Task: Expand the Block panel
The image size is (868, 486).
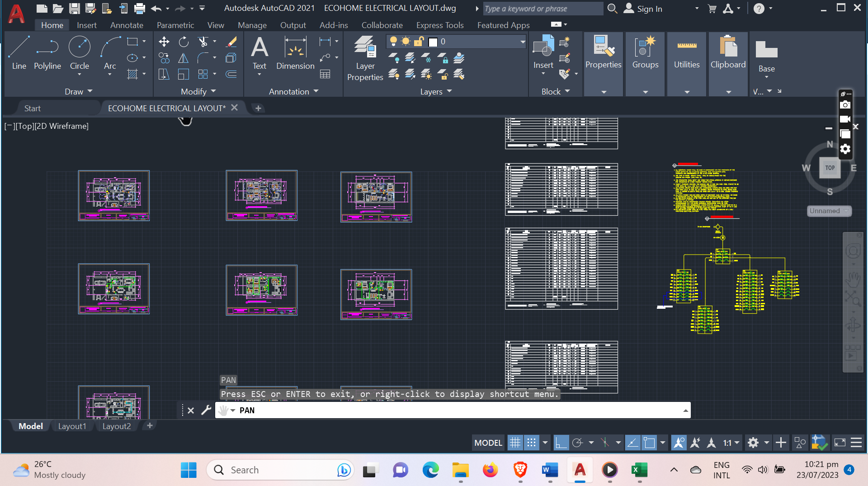Action: [556, 91]
